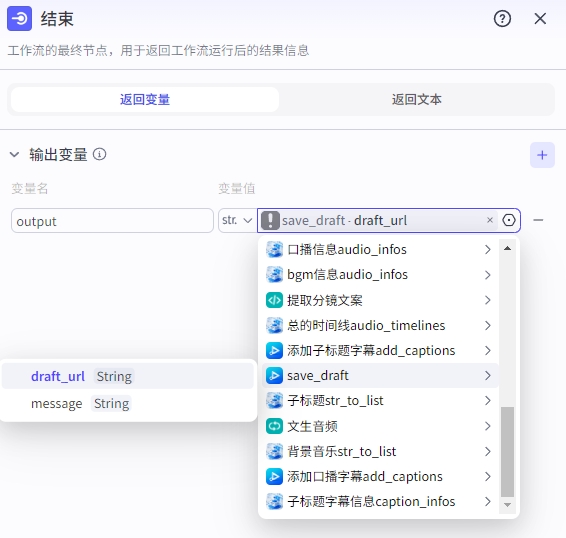Screen dimensions: 566x538
Task: Open the help question mark icon
Action: 502,19
